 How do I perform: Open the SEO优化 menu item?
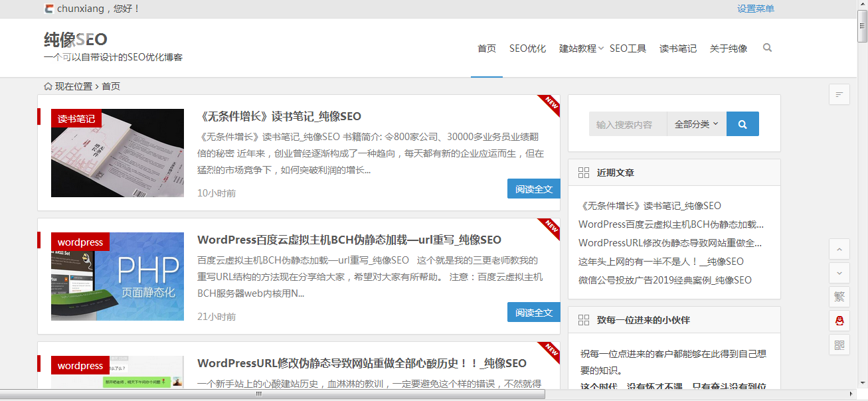(x=527, y=48)
